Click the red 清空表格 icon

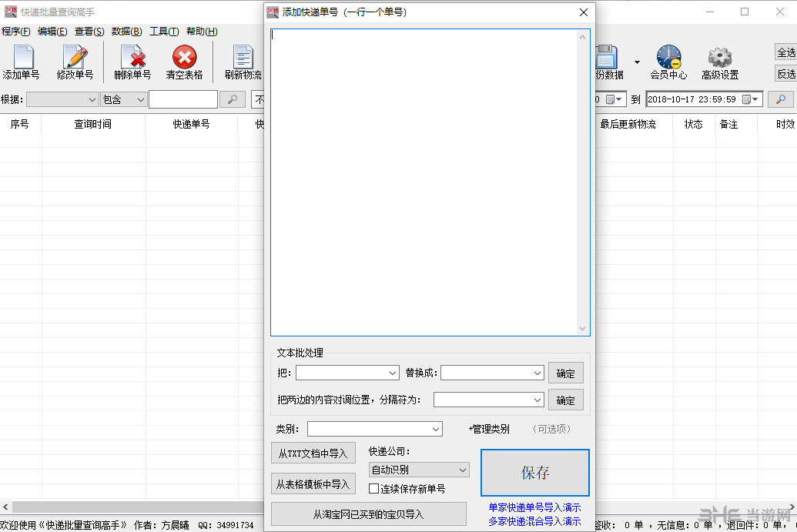[185, 57]
